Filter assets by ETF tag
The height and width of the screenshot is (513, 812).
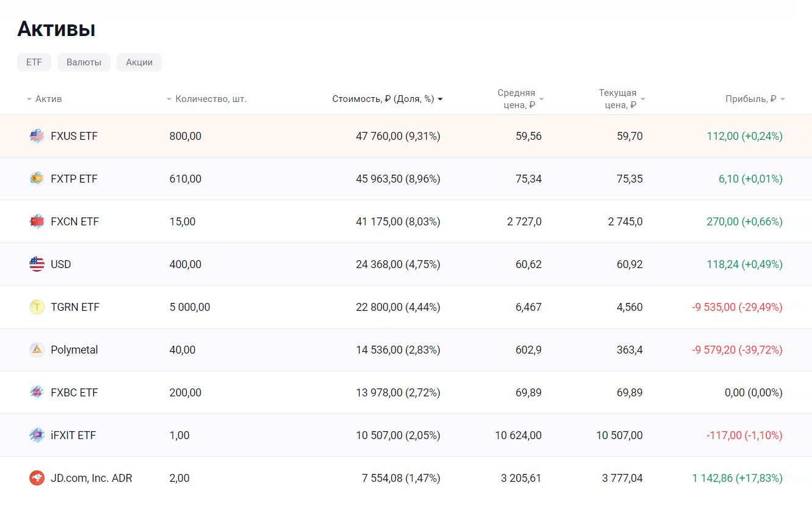pyautogui.click(x=34, y=62)
